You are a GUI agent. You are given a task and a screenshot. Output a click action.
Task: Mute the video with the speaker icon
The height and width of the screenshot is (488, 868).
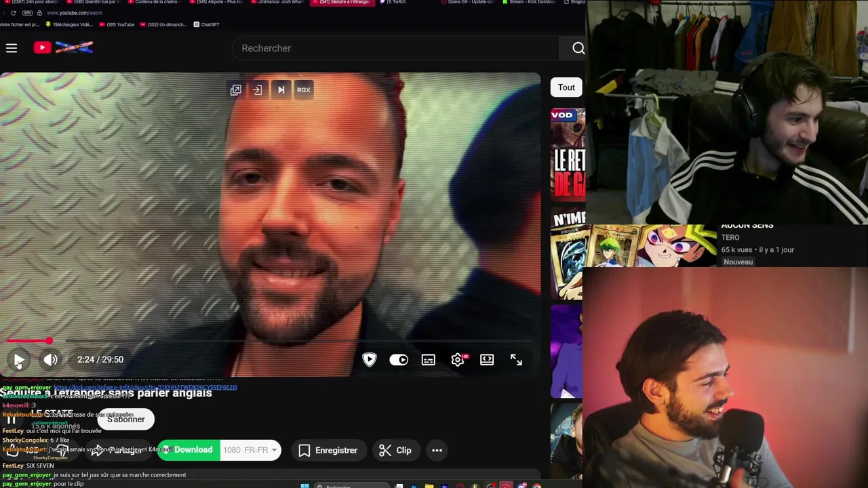pos(51,360)
